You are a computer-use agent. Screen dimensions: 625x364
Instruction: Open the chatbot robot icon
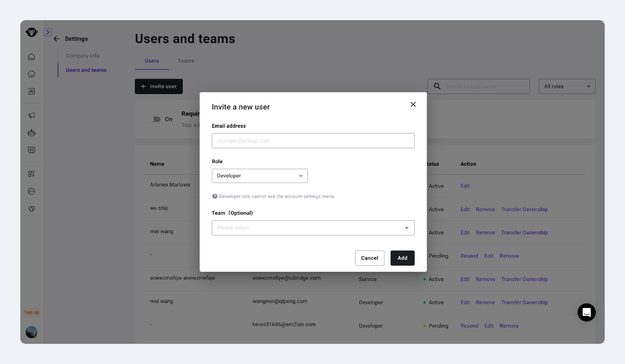tap(31, 133)
